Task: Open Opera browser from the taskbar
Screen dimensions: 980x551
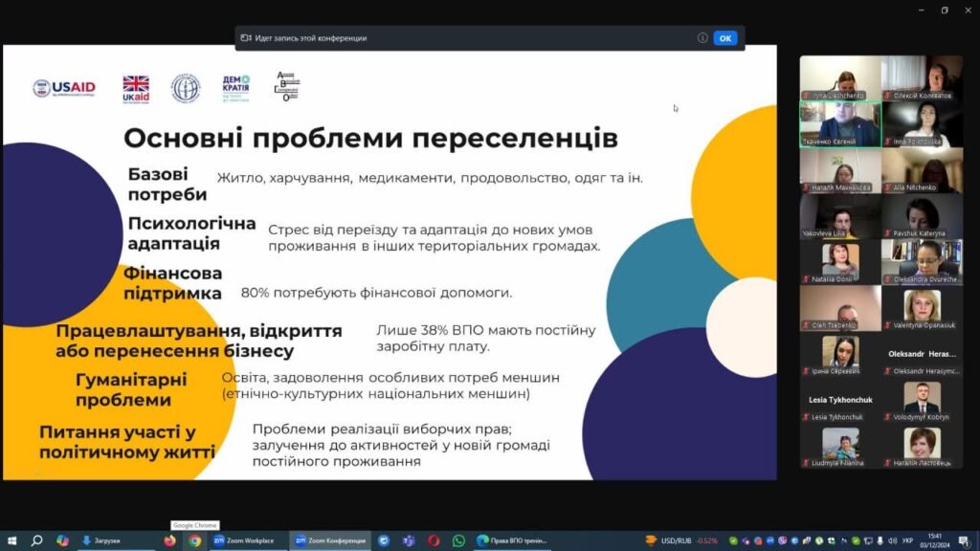Action: click(x=434, y=540)
